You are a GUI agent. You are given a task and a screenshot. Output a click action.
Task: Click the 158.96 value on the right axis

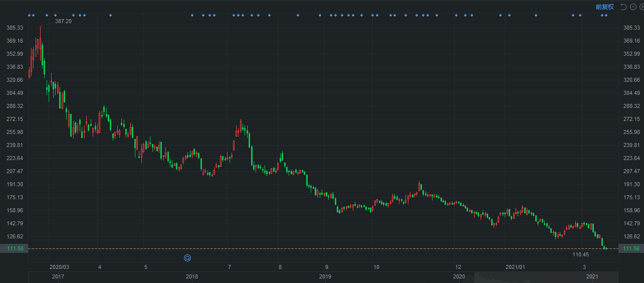[631, 210]
